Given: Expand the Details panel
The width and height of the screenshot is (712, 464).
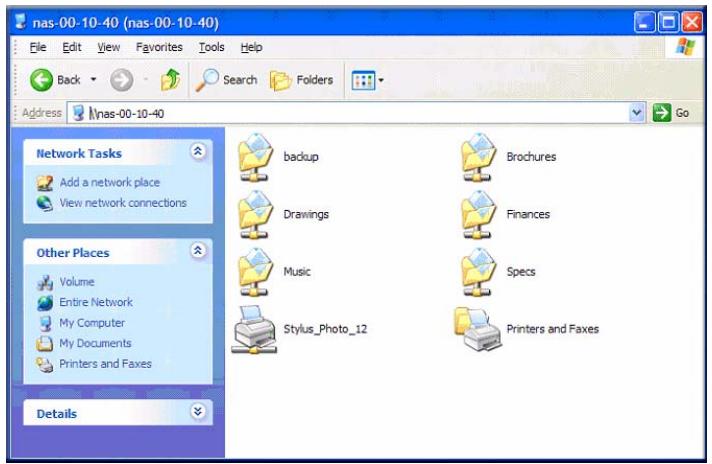Looking at the screenshot, I should tap(198, 411).
